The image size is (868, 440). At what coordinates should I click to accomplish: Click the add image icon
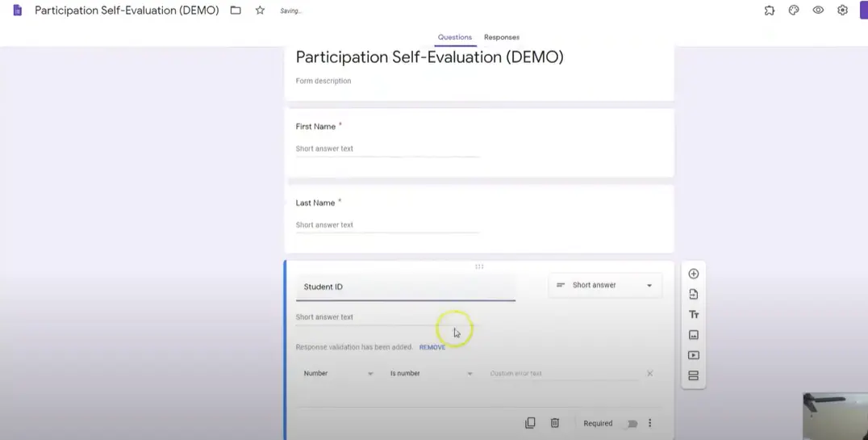click(693, 335)
